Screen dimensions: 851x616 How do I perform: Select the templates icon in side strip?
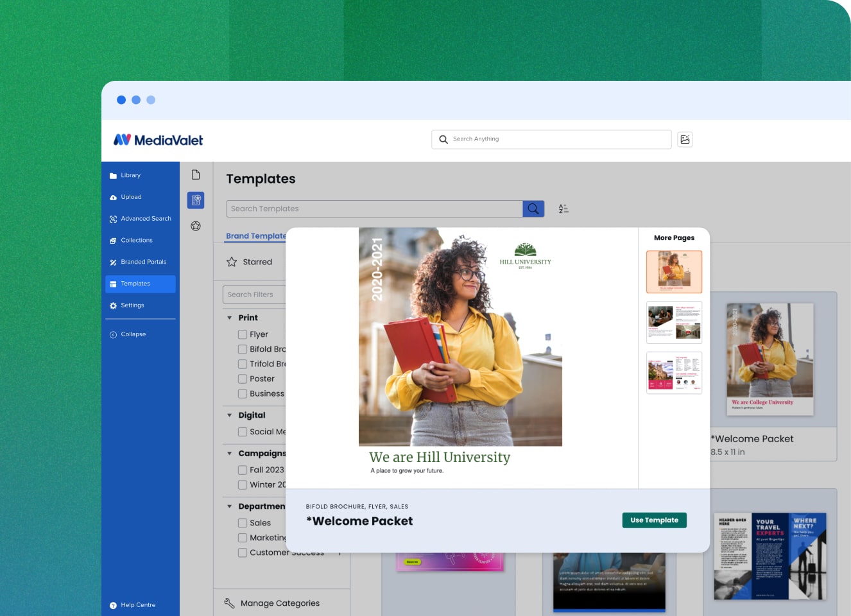pos(196,200)
